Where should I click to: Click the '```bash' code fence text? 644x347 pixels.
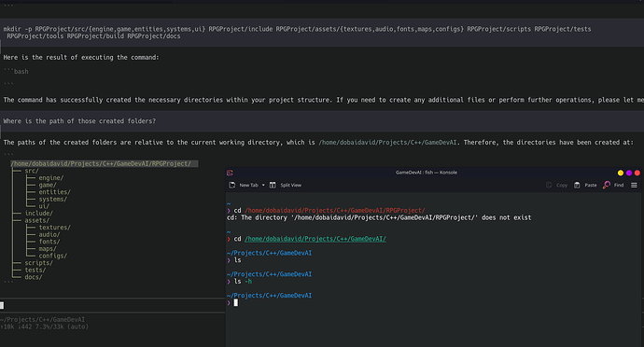(16, 72)
